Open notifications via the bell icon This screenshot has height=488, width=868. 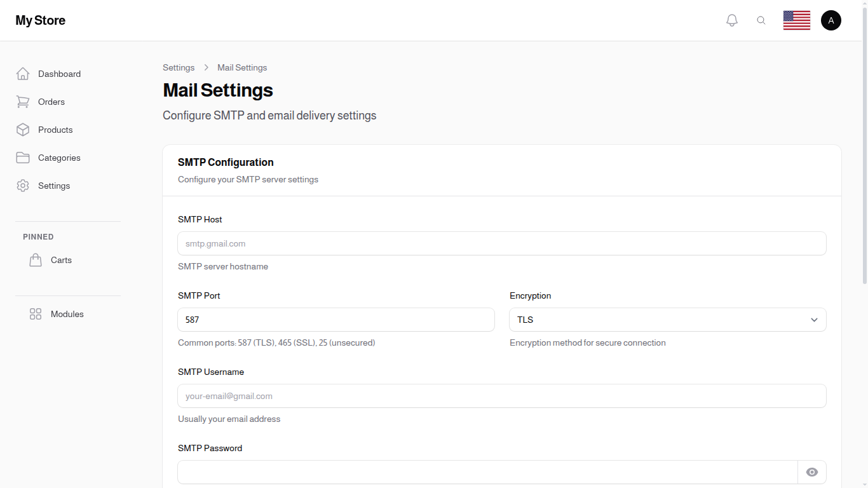click(x=731, y=20)
